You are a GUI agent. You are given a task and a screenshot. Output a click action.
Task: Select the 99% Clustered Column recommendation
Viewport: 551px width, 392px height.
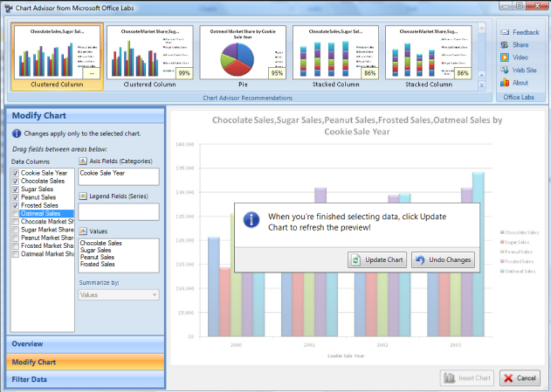coord(150,56)
